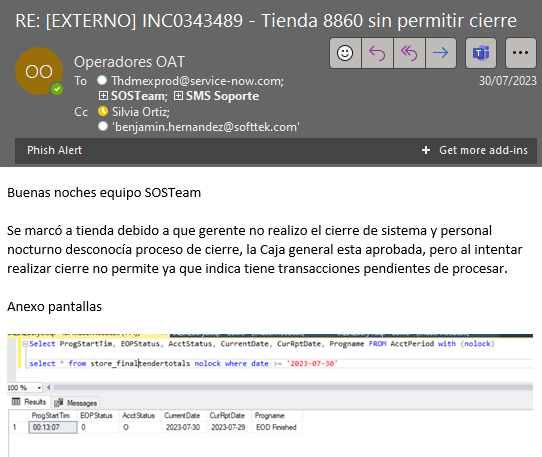
Task: Switch to the Messages tab
Action: (76, 403)
